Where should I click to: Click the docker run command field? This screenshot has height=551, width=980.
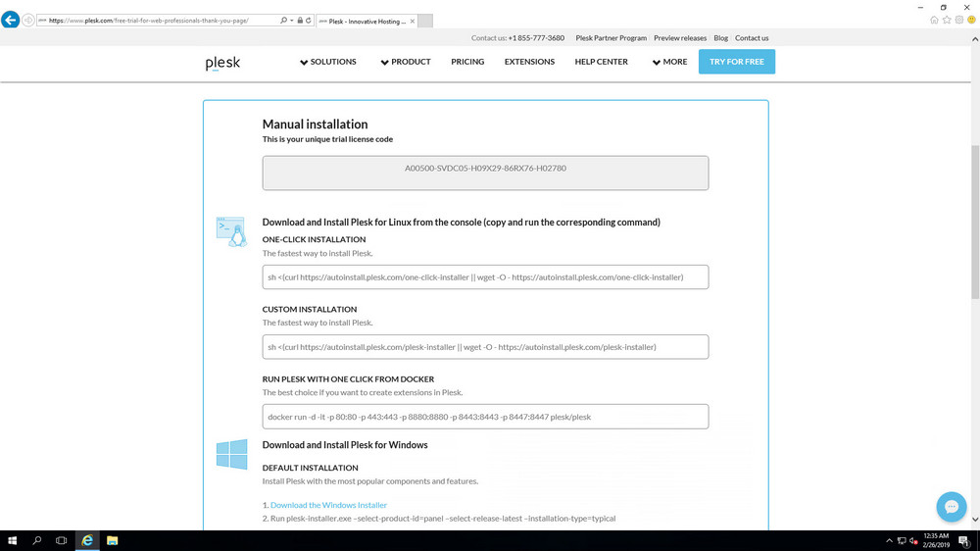click(x=486, y=417)
